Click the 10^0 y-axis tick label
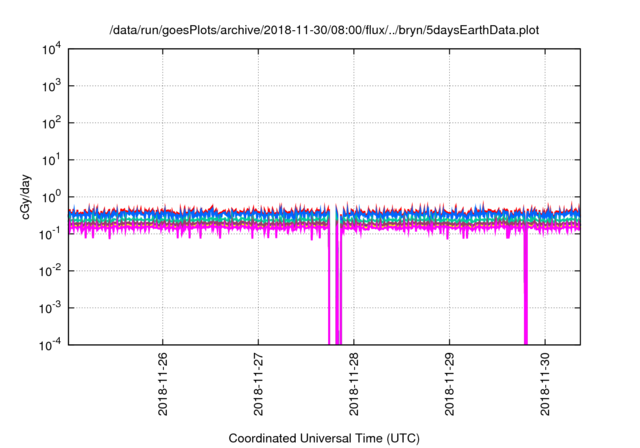The width and height of the screenshot is (640, 448). [52, 197]
